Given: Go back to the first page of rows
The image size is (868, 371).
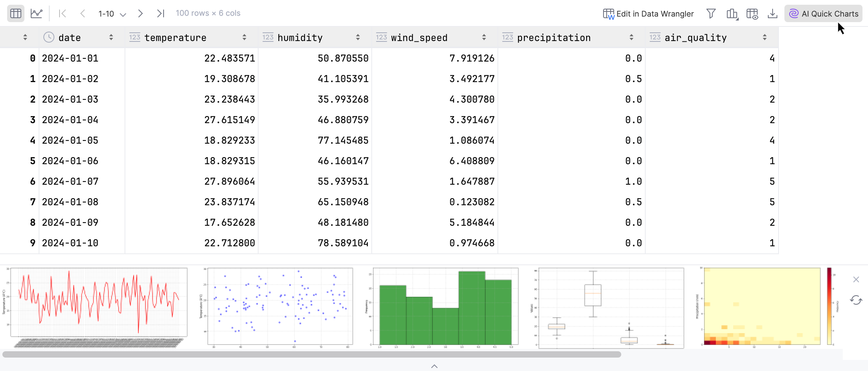Looking at the screenshot, I should (62, 13).
